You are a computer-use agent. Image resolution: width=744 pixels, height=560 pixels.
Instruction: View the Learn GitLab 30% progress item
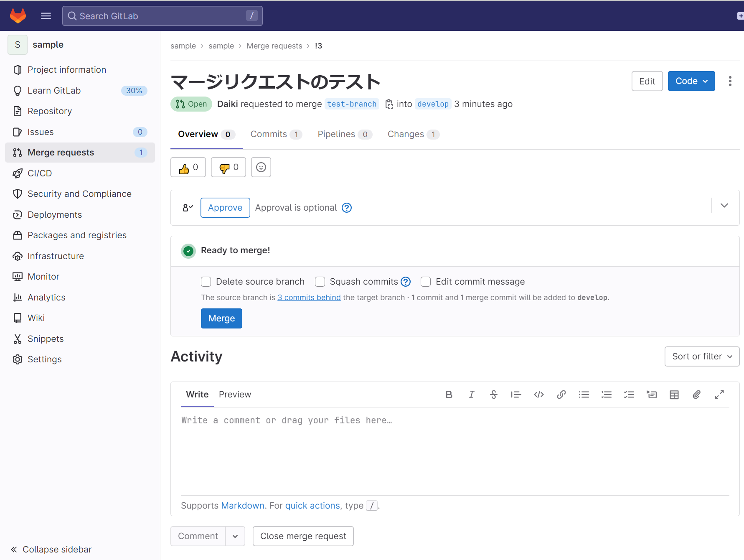54,90
